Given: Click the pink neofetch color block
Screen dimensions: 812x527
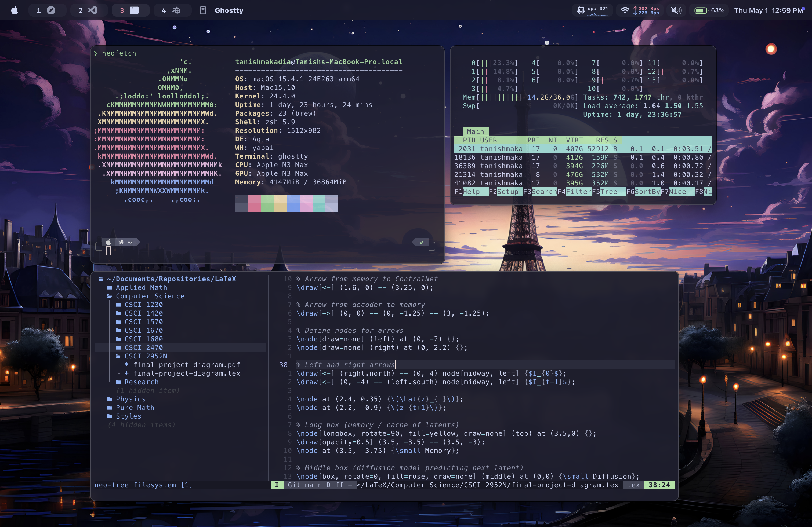Looking at the screenshot, I should coord(254,203).
